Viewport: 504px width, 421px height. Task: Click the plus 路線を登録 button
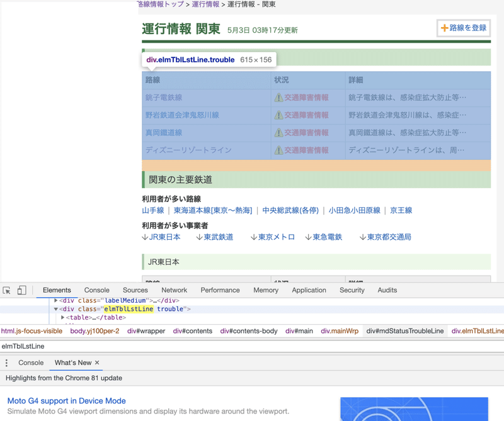(464, 28)
